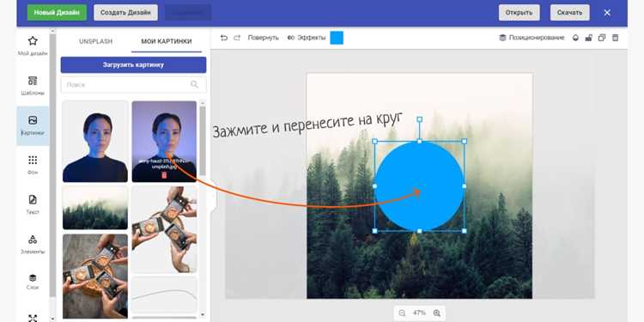644x322 pixels.
Task: Open the Фон background section
Action: (33, 165)
